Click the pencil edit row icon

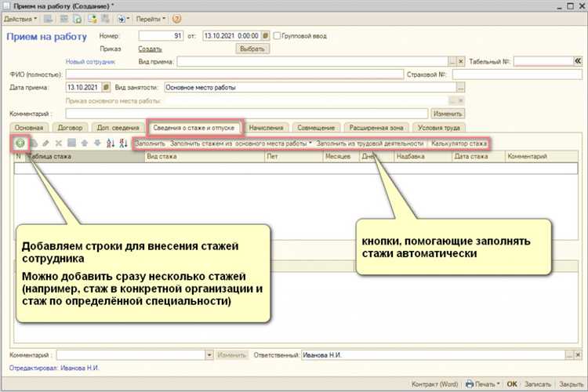pyautogui.click(x=45, y=143)
